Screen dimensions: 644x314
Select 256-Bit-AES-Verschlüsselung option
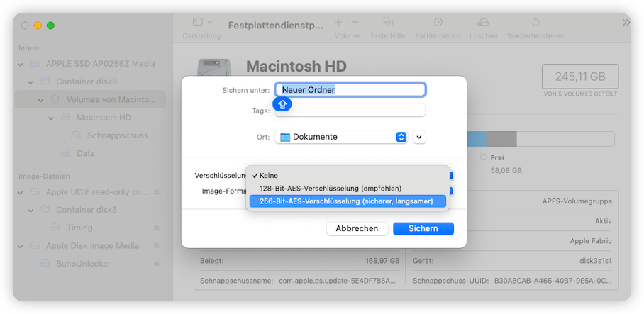pos(348,201)
